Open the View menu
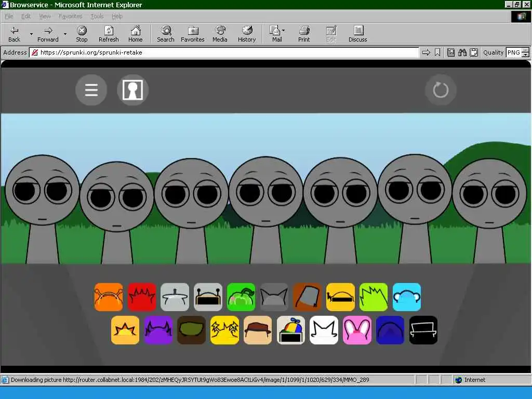The width and height of the screenshot is (532, 399). [x=45, y=16]
